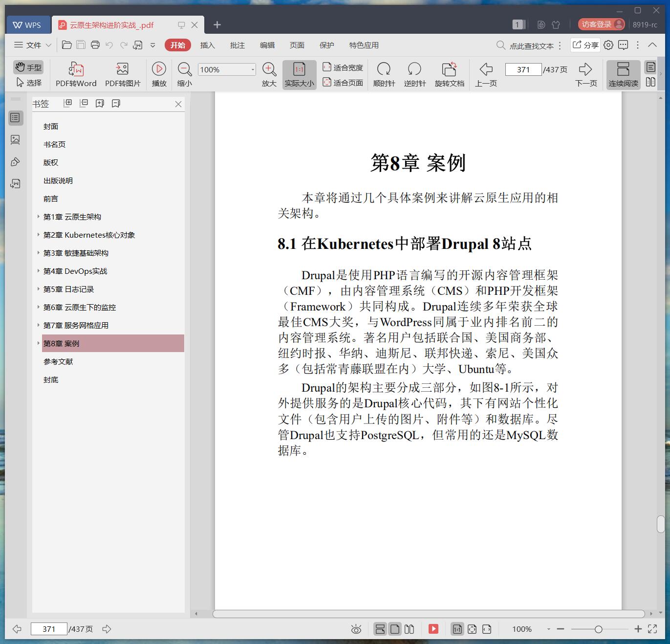This screenshot has width=670, height=644.
Task: Open the settings gear icon near 分享
Action: click(608, 45)
